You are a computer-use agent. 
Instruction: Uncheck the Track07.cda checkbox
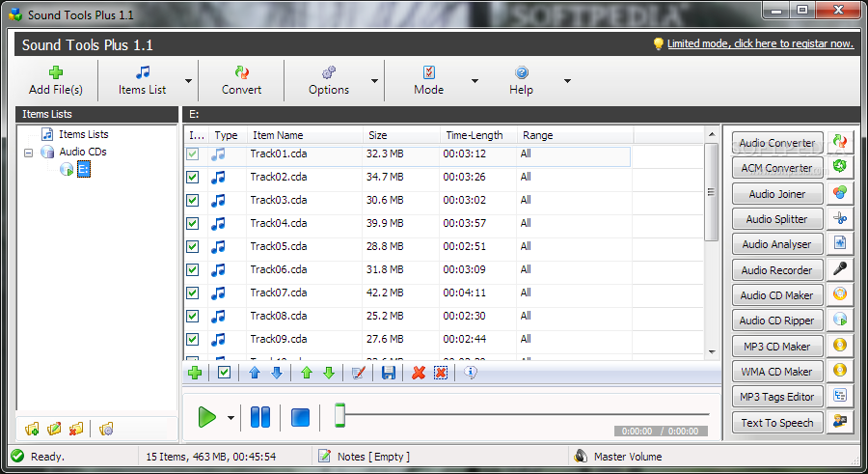click(192, 293)
